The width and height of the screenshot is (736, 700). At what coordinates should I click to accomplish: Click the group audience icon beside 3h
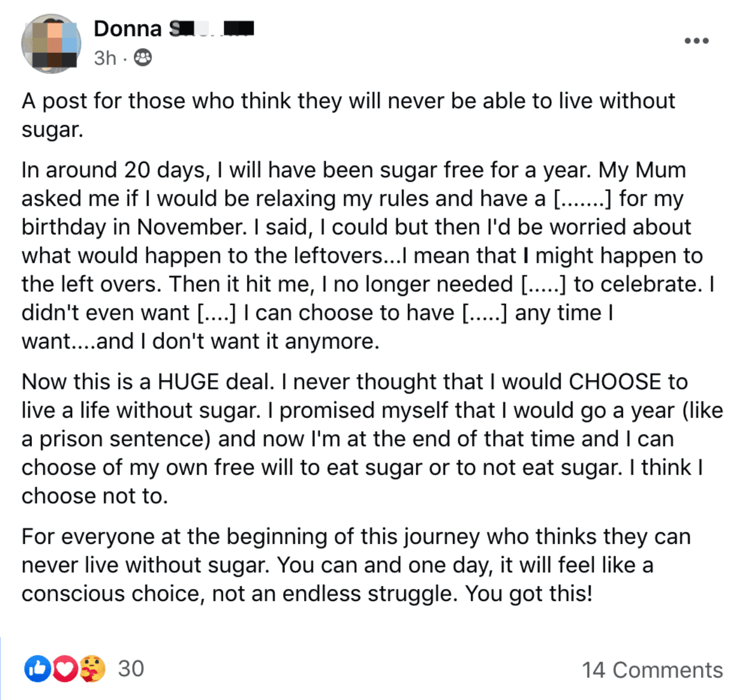[143, 58]
